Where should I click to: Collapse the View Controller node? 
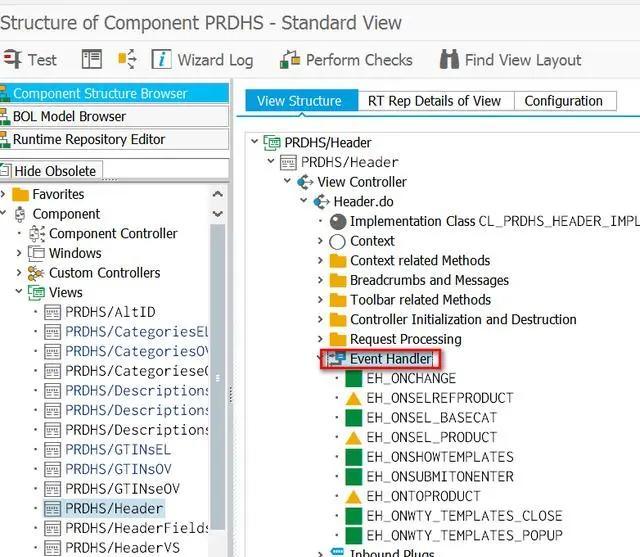point(287,181)
